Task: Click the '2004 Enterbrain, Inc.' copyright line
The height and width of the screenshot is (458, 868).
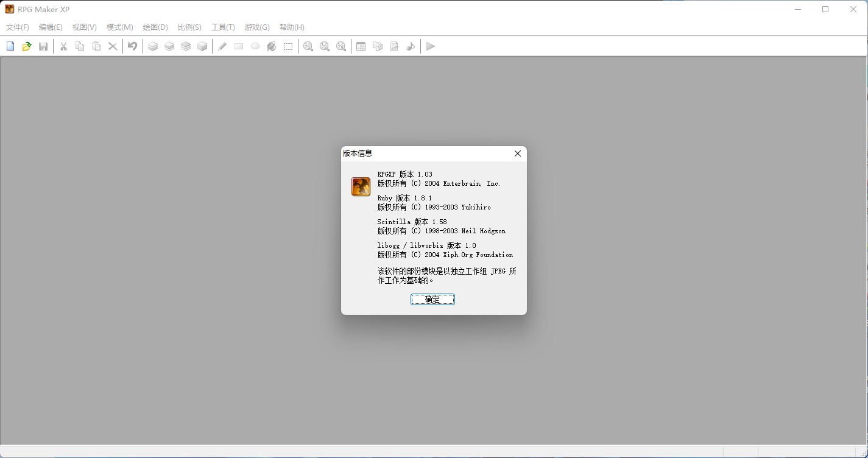Action: tap(439, 183)
